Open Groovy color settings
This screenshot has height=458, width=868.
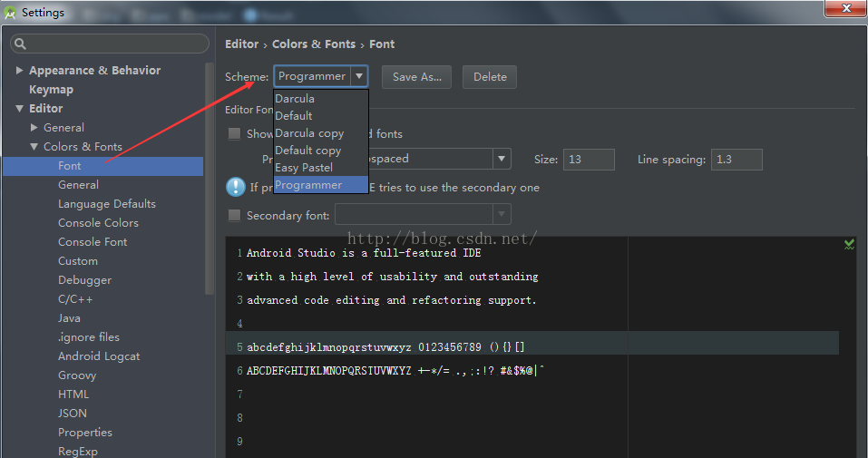[77, 375]
